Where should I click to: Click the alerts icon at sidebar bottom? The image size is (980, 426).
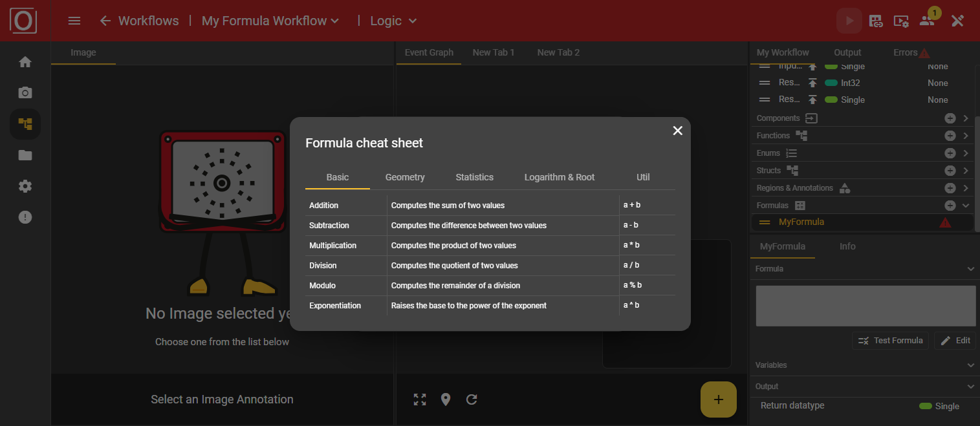point(25,217)
